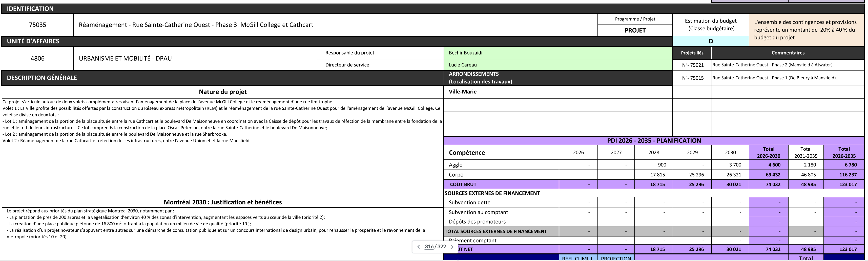
Task: Click linked project N°- 75021
Action: click(692, 65)
